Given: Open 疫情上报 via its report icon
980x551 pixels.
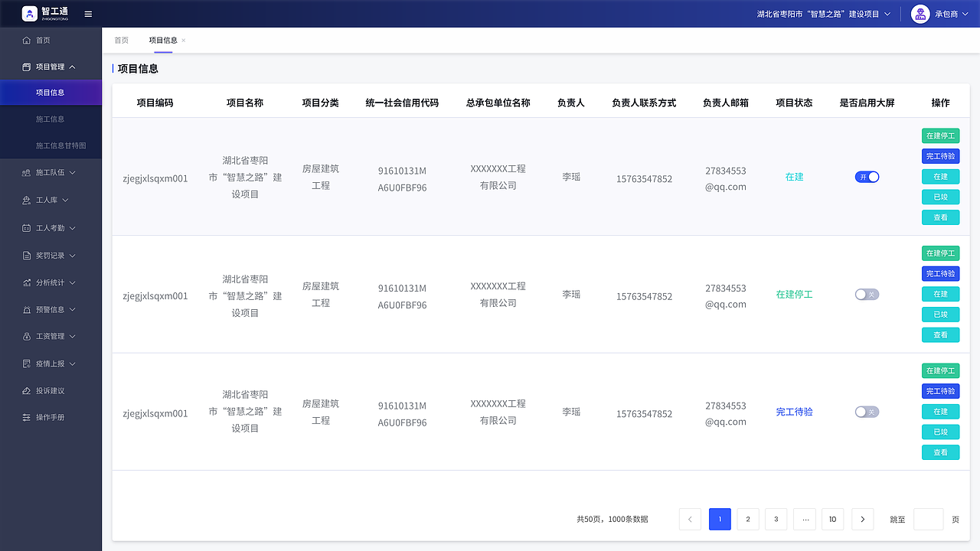Looking at the screenshot, I should (x=27, y=363).
